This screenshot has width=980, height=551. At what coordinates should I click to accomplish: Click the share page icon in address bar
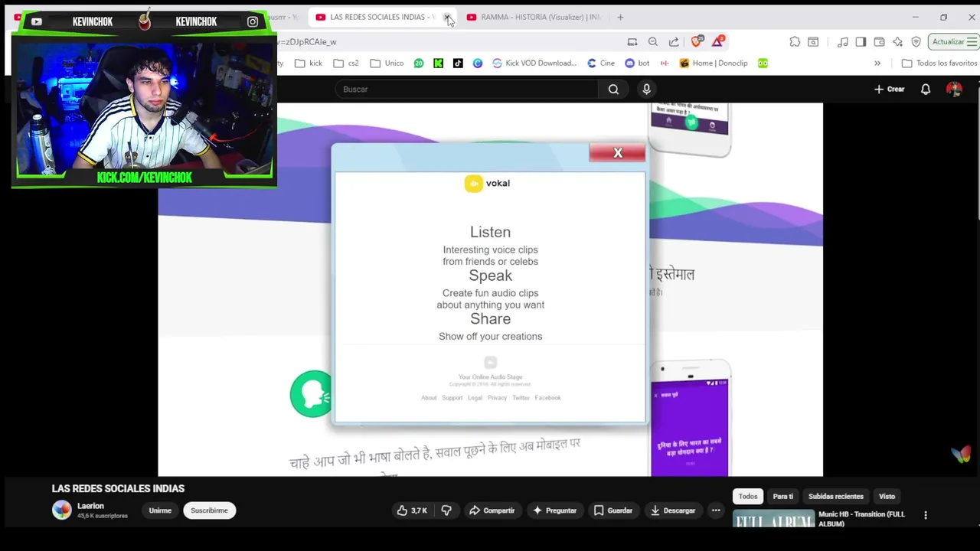coord(674,42)
